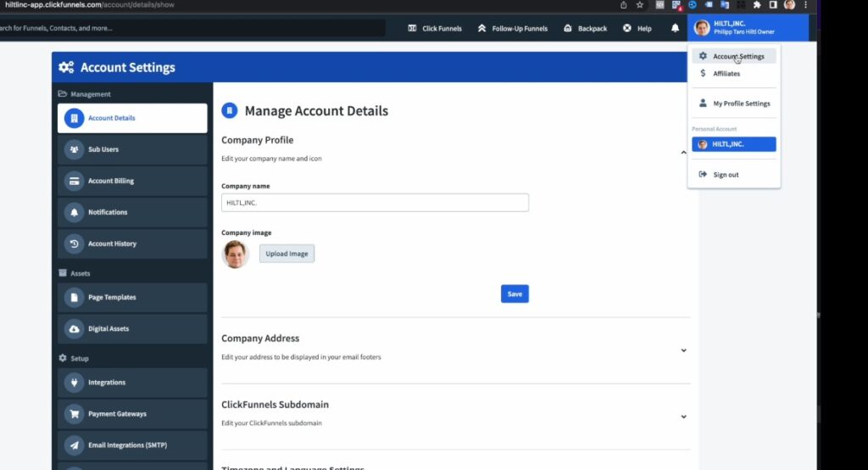This screenshot has width=868, height=470.
Task: Click Page Templates document icon
Action: pos(75,298)
